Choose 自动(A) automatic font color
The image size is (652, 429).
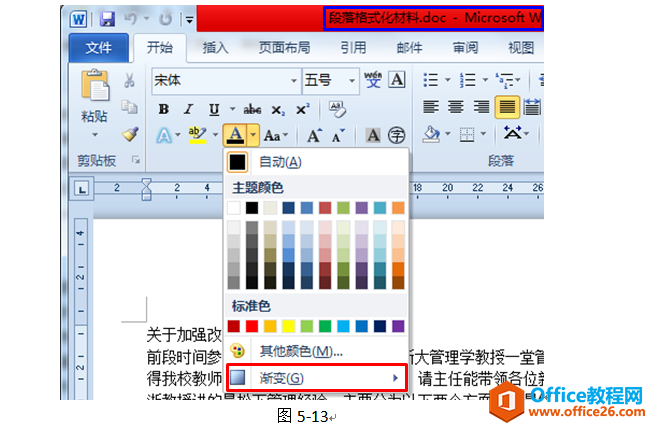[316, 162]
